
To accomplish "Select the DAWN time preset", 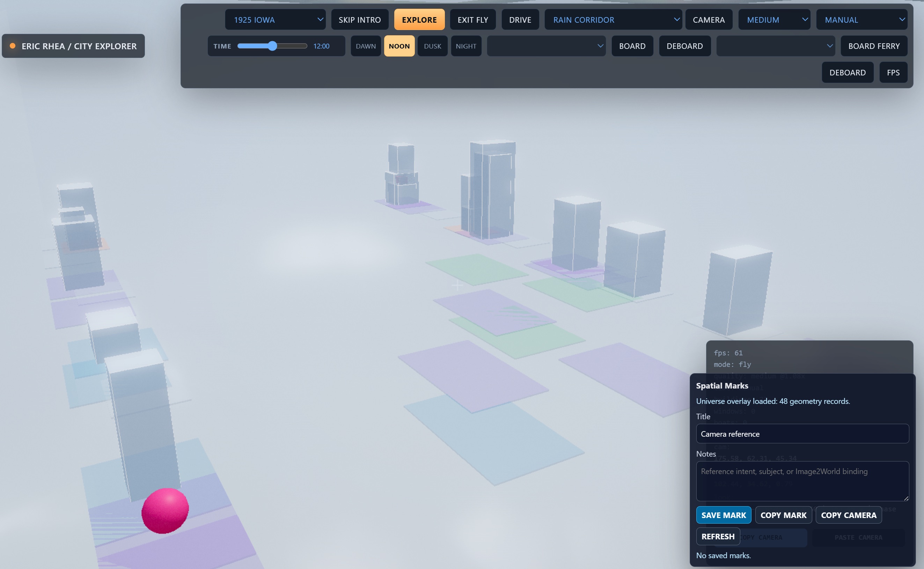I will pos(366,46).
